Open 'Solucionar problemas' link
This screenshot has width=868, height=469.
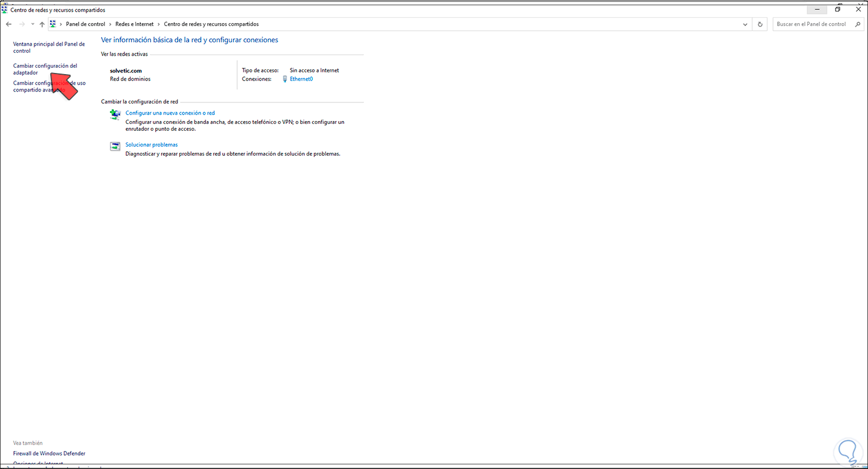pos(152,145)
